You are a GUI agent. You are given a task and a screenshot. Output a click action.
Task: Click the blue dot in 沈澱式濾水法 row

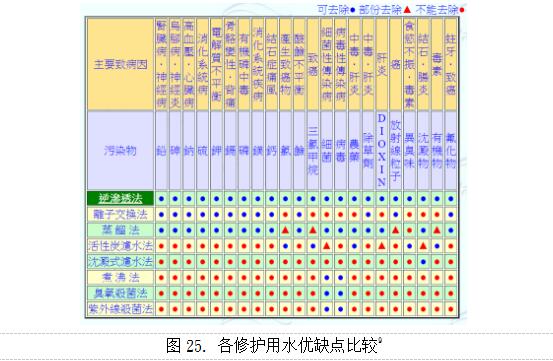click(x=423, y=262)
